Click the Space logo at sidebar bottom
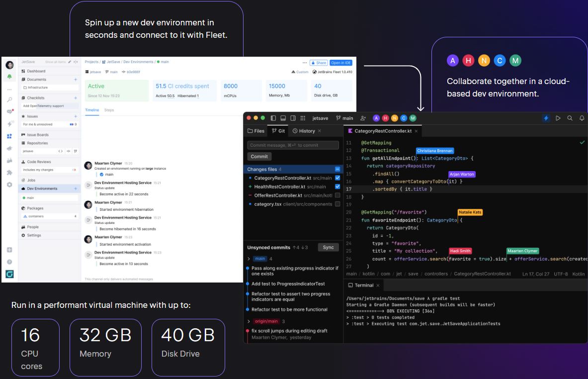 tap(10, 275)
